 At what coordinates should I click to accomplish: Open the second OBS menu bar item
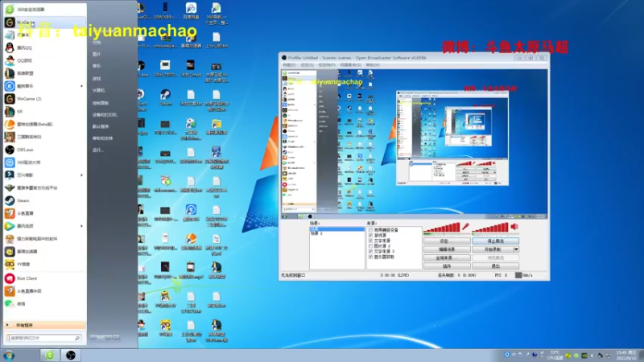coord(308,65)
